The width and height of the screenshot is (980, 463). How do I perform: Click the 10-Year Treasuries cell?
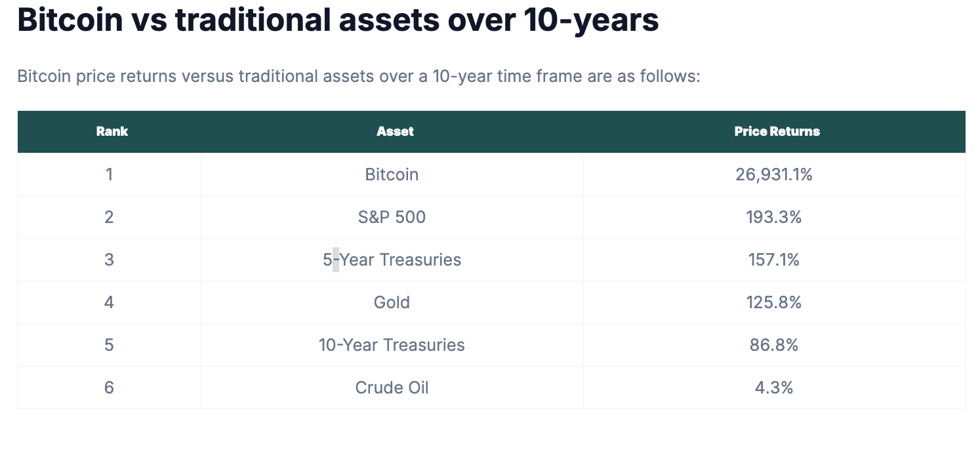point(392,345)
